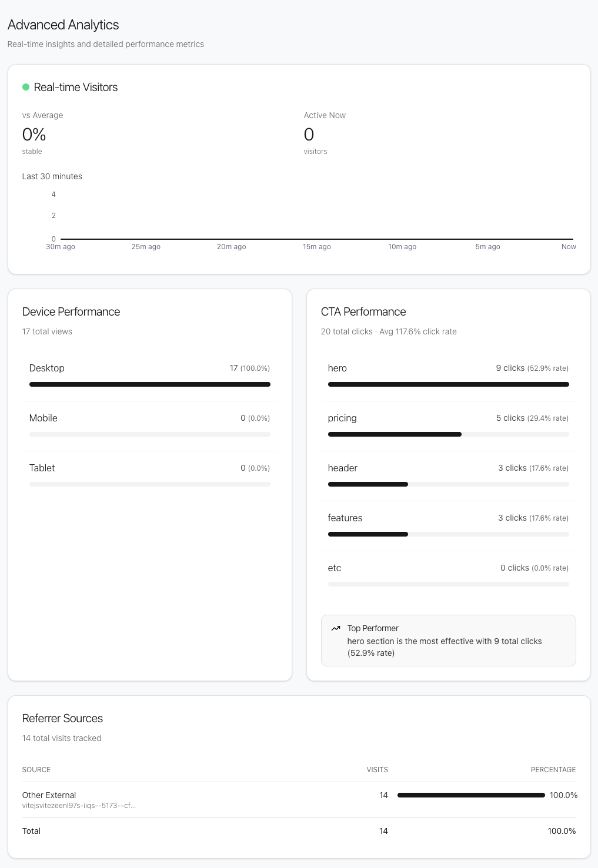
Task: Click the truncated referrer URL under Other External
Action: [x=79, y=806]
